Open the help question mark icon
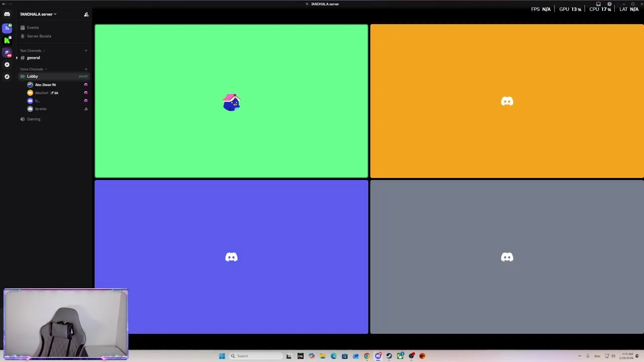The image size is (644, 362). click(609, 4)
